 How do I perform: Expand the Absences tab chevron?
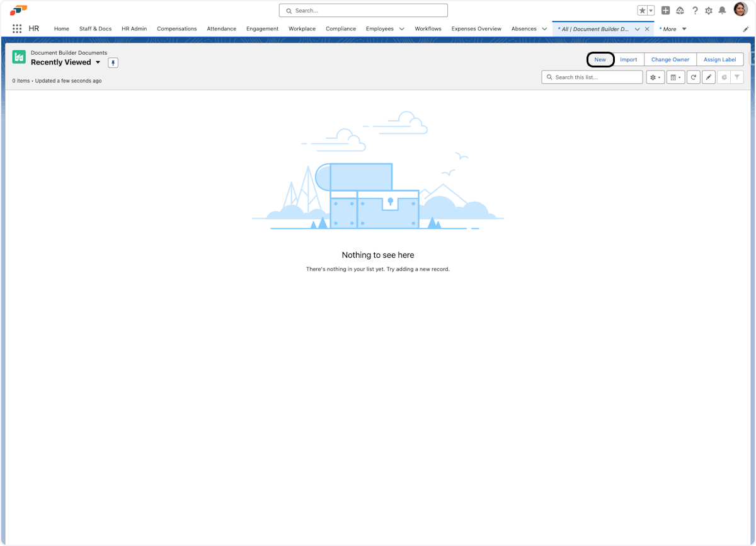coord(544,28)
